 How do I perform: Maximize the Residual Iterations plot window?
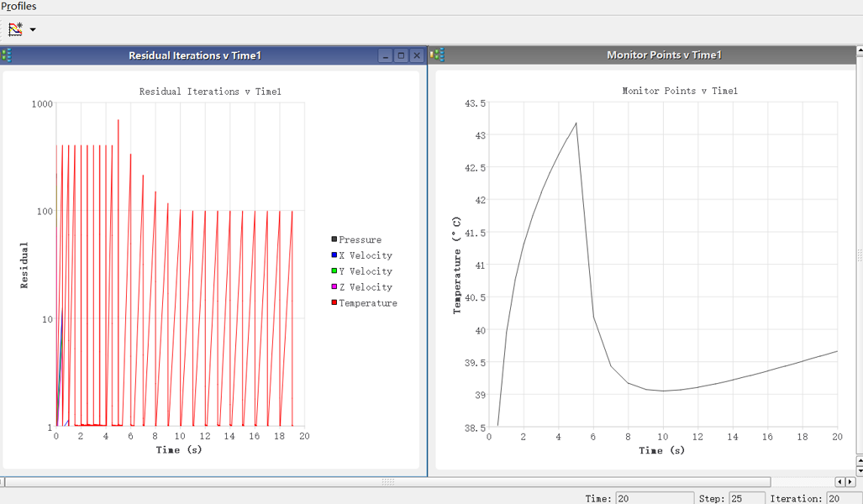pyautogui.click(x=401, y=56)
